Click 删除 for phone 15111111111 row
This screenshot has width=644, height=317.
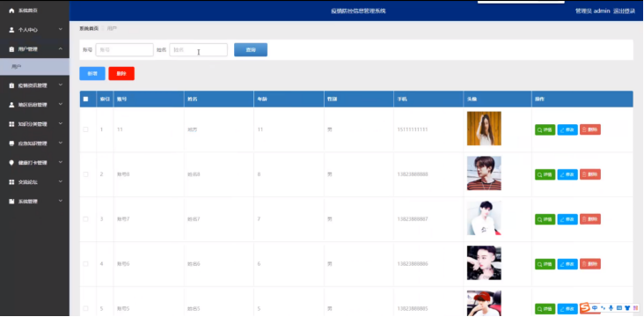pyautogui.click(x=589, y=129)
